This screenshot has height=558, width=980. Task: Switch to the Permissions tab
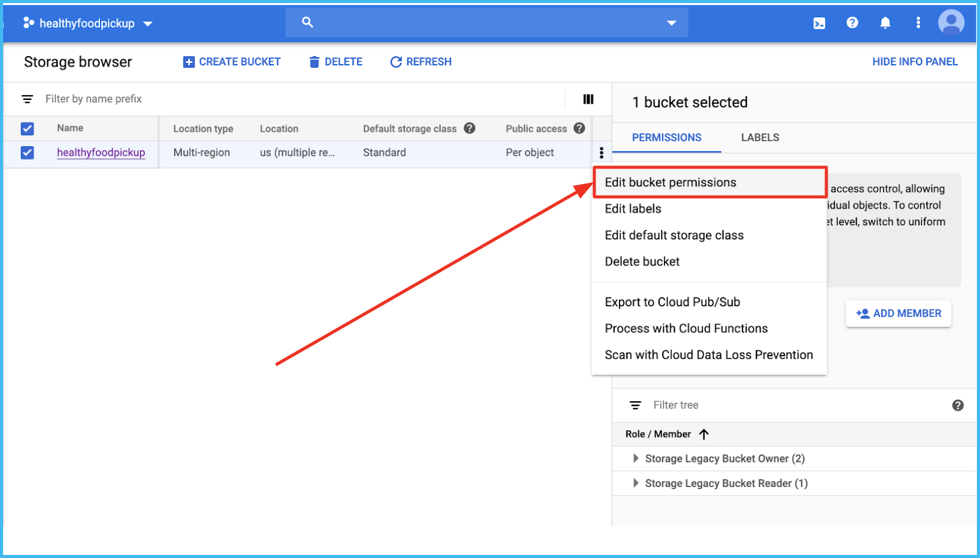pyautogui.click(x=666, y=138)
